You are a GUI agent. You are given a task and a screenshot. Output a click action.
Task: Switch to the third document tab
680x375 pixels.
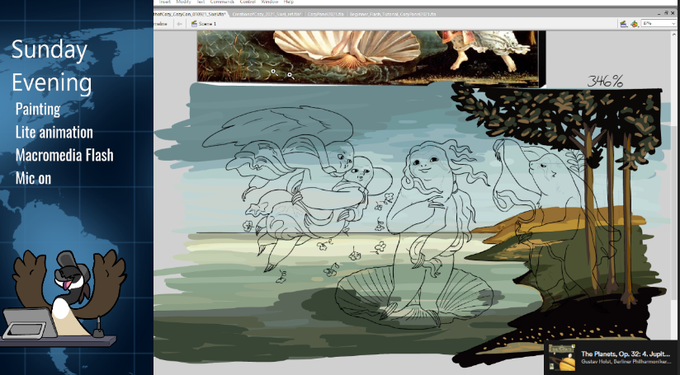click(x=325, y=14)
